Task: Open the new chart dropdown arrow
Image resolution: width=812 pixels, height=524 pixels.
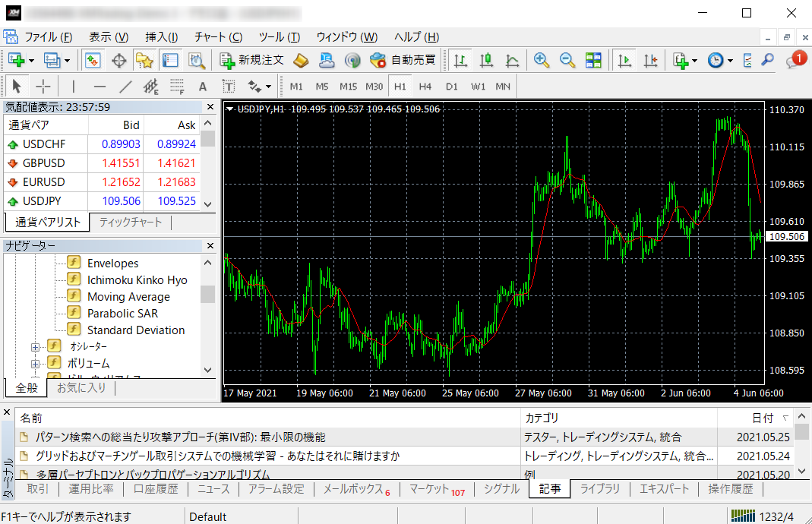Action: (x=32, y=61)
